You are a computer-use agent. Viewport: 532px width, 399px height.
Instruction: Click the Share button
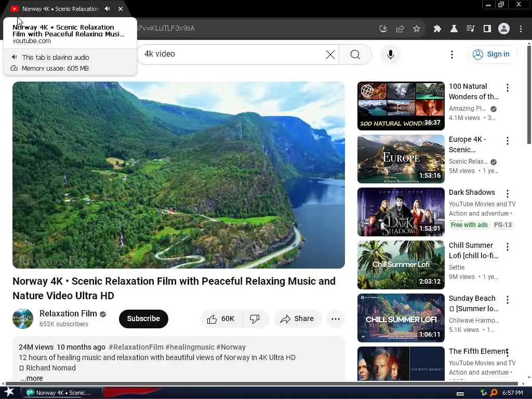pyautogui.click(x=297, y=318)
